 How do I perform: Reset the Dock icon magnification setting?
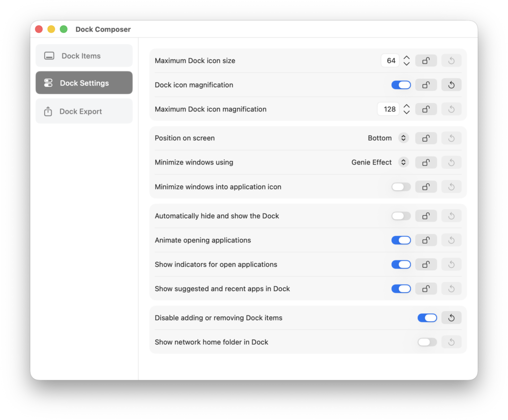tap(451, 85)
